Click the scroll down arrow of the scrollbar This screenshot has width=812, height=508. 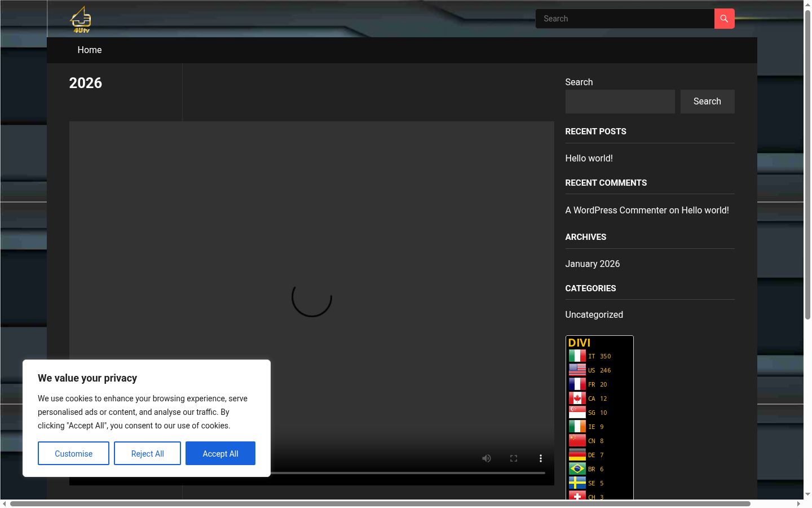[x=807, y=494]
